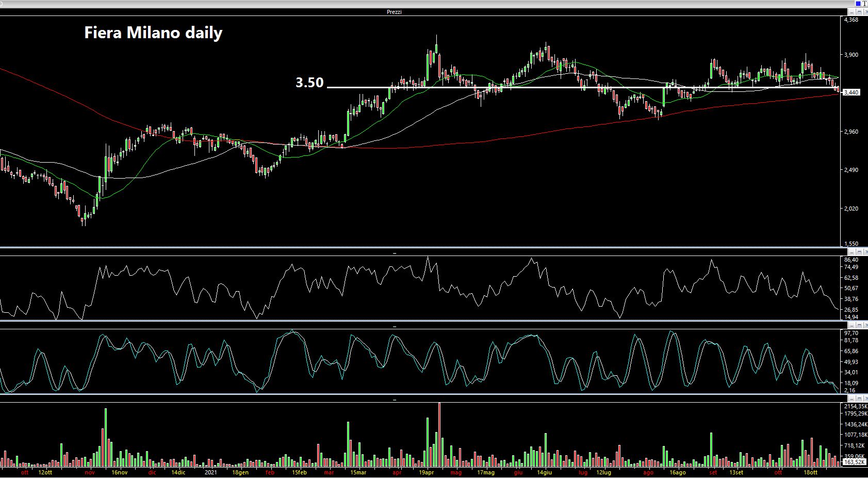Click the 718,12K volume scale label
The height and width of the screenshot is (478, 868).
point(854,445)
